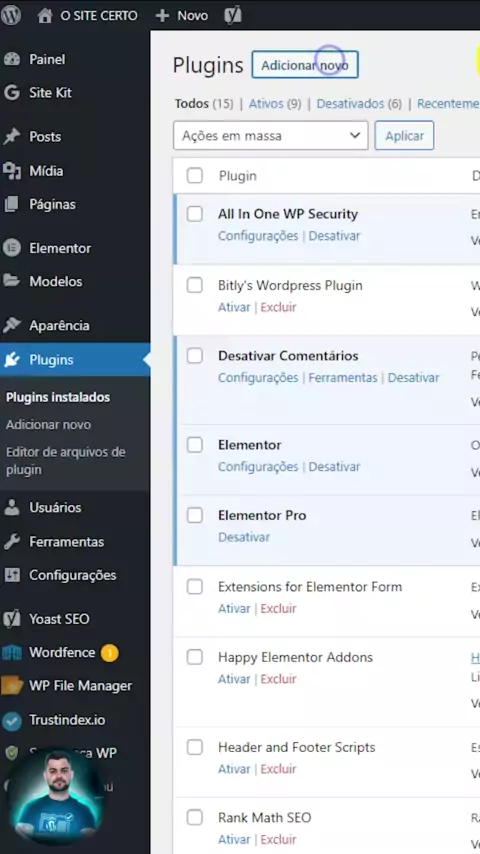This screenshot has width=480, height=854.
Task: Click the Aplicar button
Action: pyautogui.click(x=404, y=136)
